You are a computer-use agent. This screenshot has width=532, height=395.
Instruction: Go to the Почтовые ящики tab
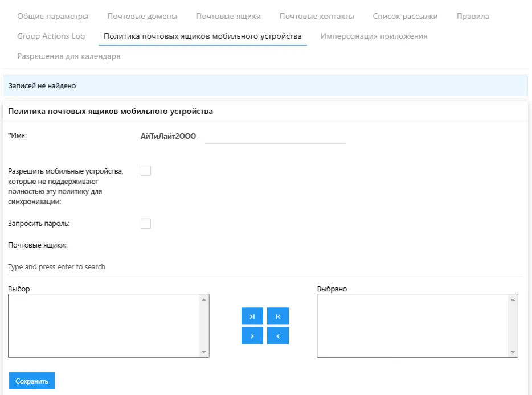pos(228,16)
